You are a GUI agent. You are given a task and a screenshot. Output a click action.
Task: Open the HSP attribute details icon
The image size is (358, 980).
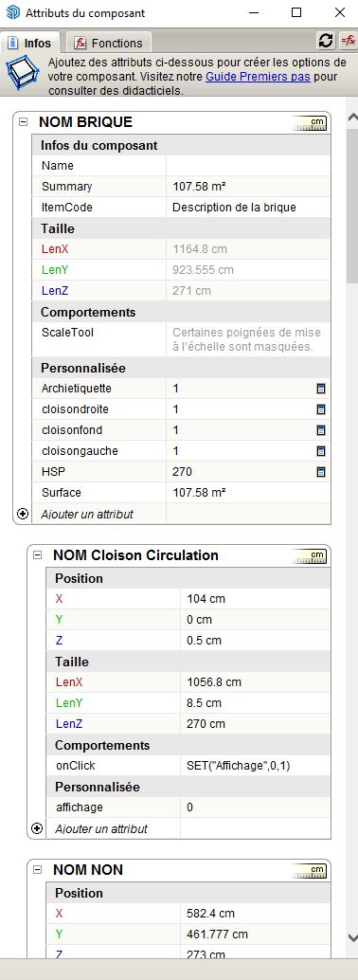321,472
